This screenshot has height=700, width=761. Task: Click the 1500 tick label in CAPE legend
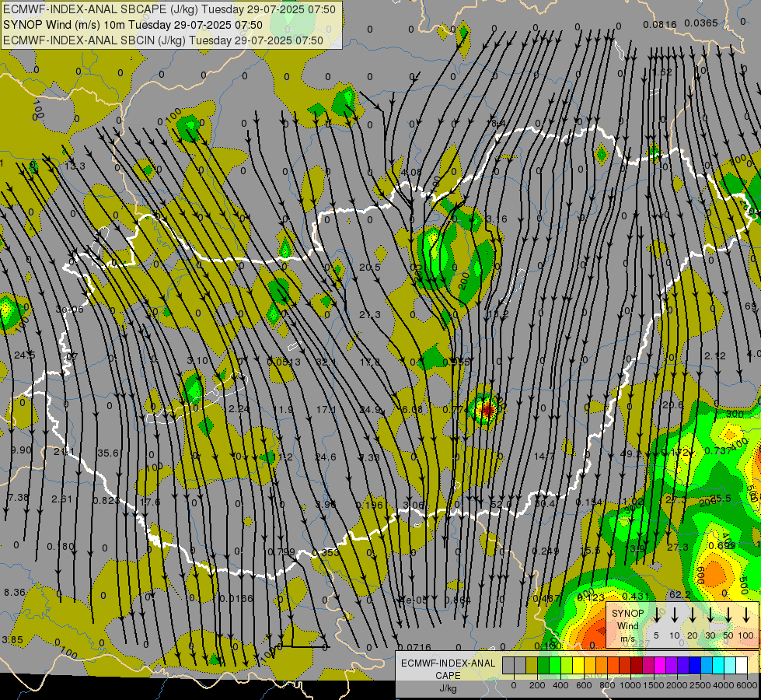pyautogui.click(x=653, y=685)
